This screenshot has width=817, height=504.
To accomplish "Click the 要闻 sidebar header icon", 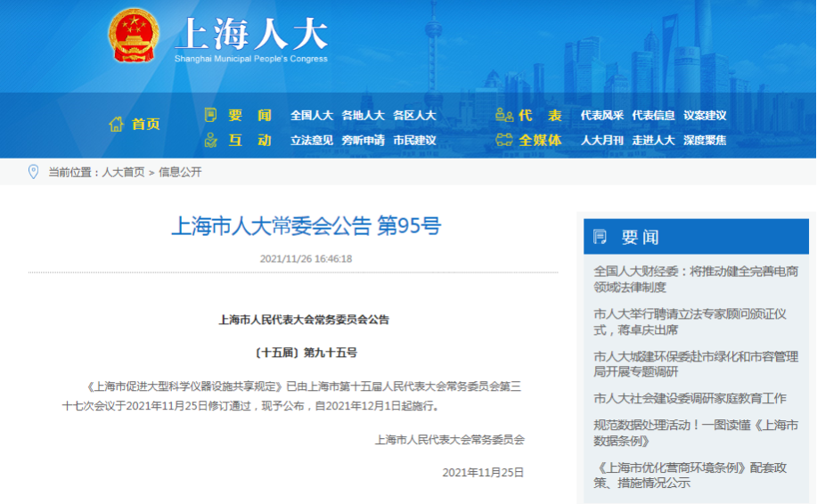I will tap(600, 237).
